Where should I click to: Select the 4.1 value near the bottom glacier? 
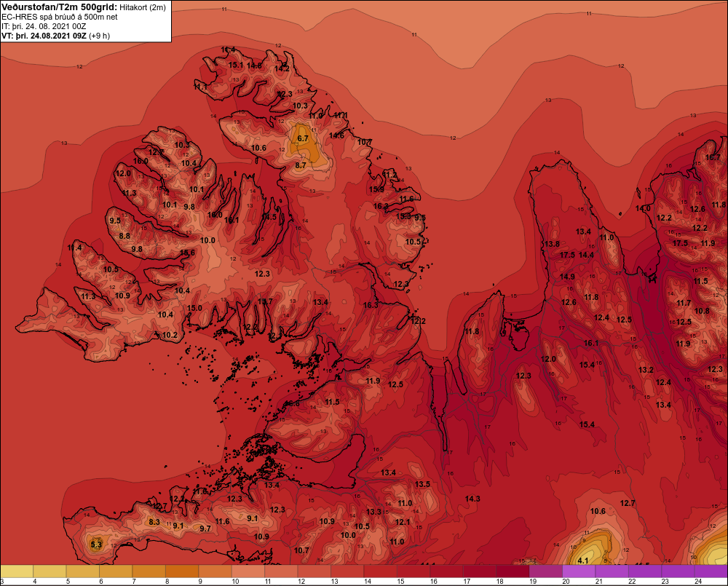[582, 561]
